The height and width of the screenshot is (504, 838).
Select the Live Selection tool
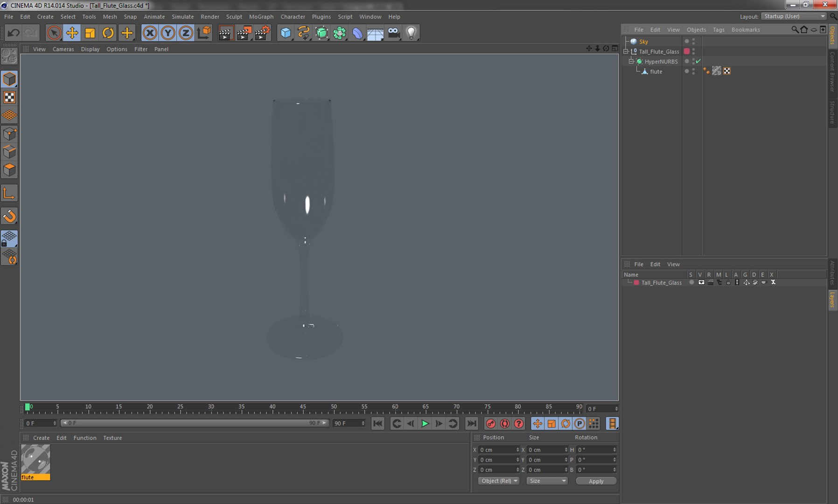point(54,33)
